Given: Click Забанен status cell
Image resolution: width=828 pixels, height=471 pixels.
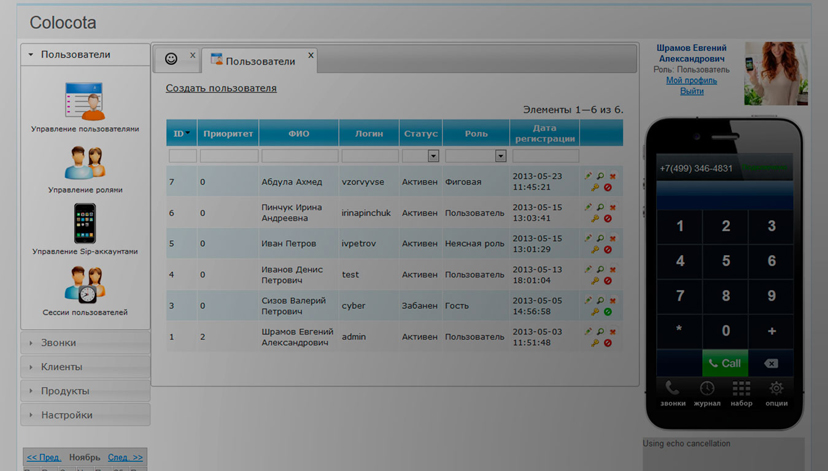Looking at the screenshot, I should (x=419, y=306).
